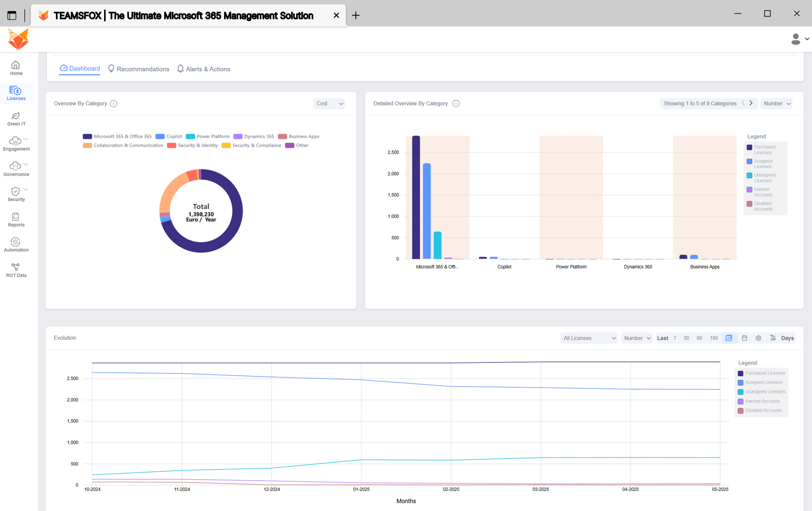Image resolution: width=812 pixels, height=511 pixels.
Task: Open Evolution chart settings via gear icon
Action: click(x=758, y=337)
